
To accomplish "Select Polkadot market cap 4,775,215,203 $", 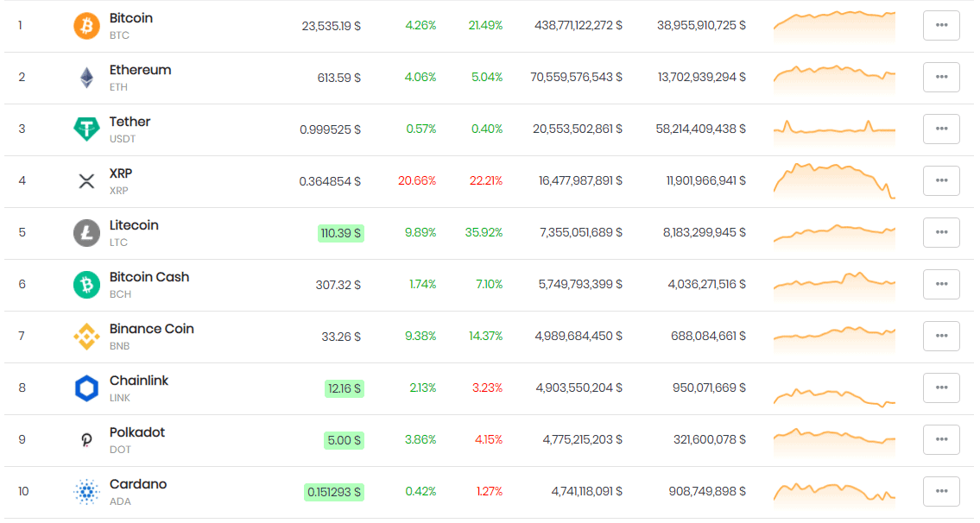I will (x=583, y=440).
